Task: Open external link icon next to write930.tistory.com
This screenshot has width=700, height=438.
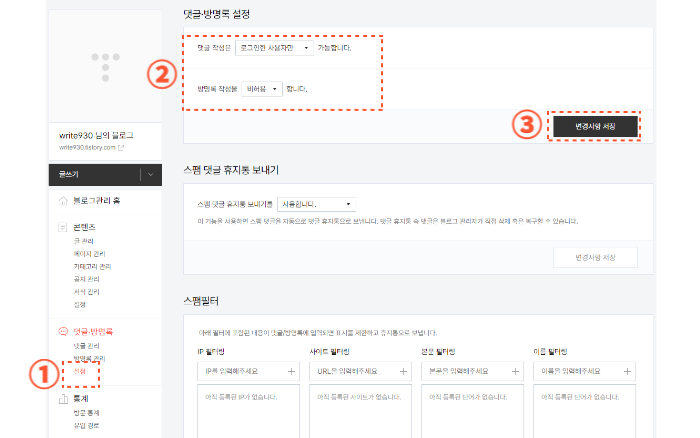Action: tap(121, 147)
